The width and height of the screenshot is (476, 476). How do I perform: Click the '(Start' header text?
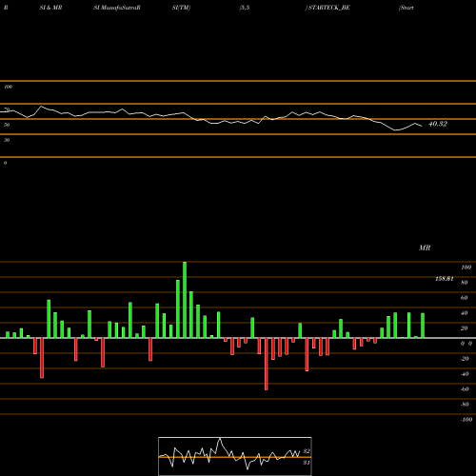point(407,8)
